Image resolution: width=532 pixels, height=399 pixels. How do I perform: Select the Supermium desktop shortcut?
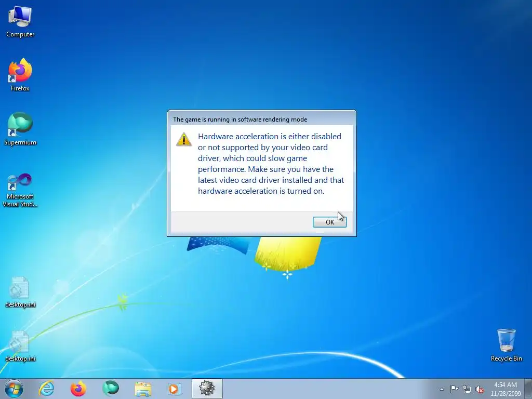click(x=20, y=129)
